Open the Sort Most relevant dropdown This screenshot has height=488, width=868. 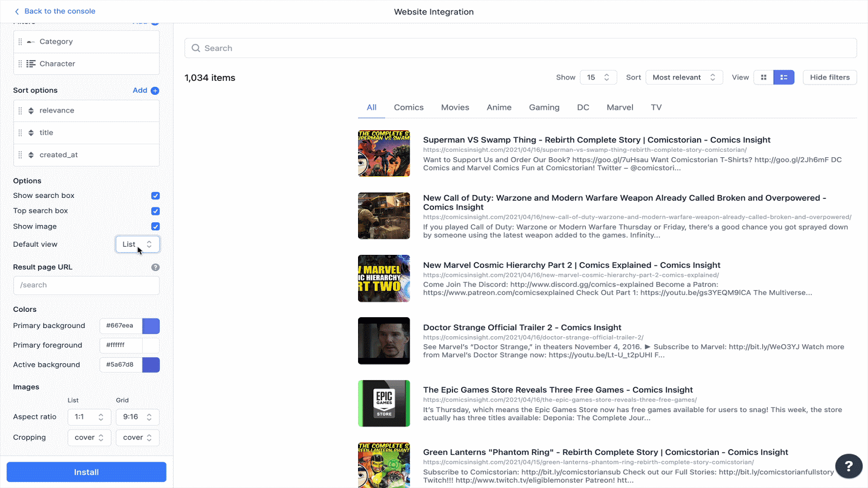(x=684, y=78)
